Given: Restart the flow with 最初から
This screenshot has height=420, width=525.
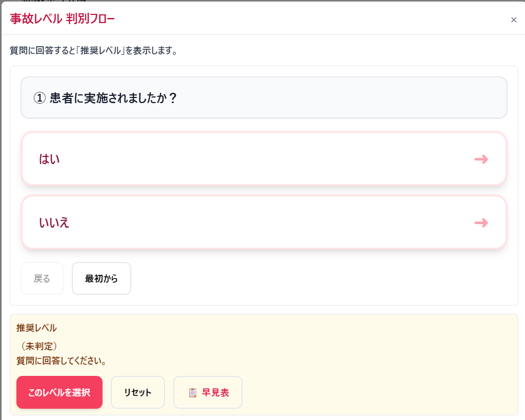Looking at the screenshot, I should click(x=102, y=278).
